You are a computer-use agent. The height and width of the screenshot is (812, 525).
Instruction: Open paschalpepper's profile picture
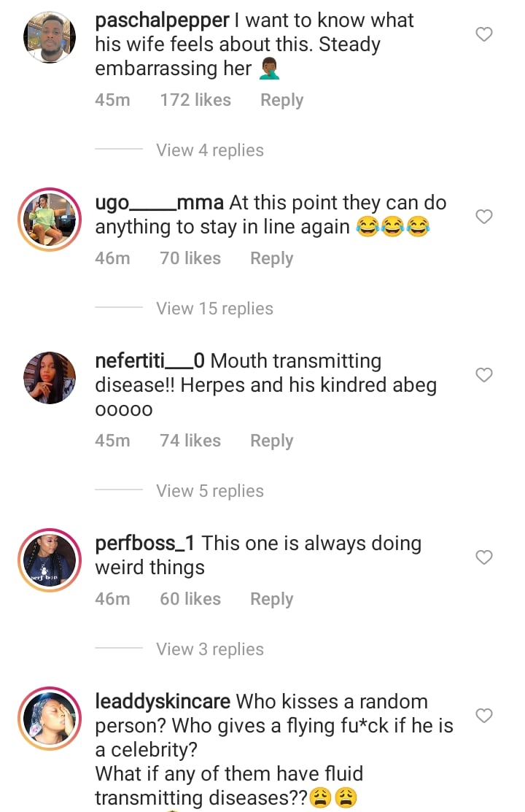pos(50,36)
